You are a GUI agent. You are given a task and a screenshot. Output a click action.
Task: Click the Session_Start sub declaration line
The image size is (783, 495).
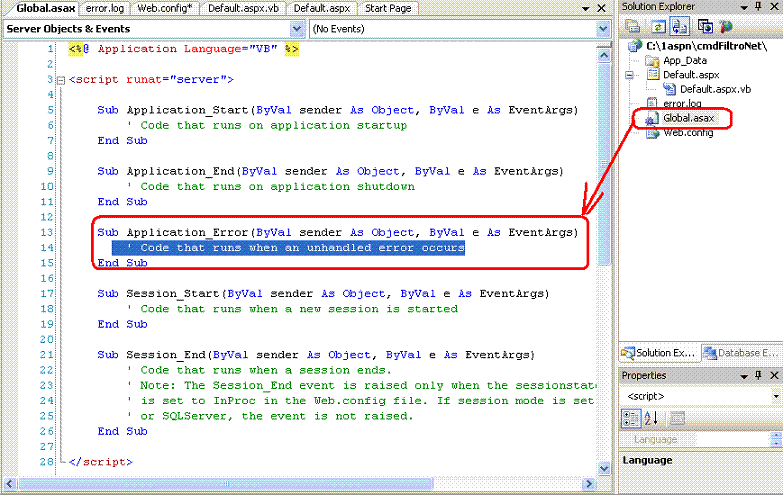[x=323, y=294]
